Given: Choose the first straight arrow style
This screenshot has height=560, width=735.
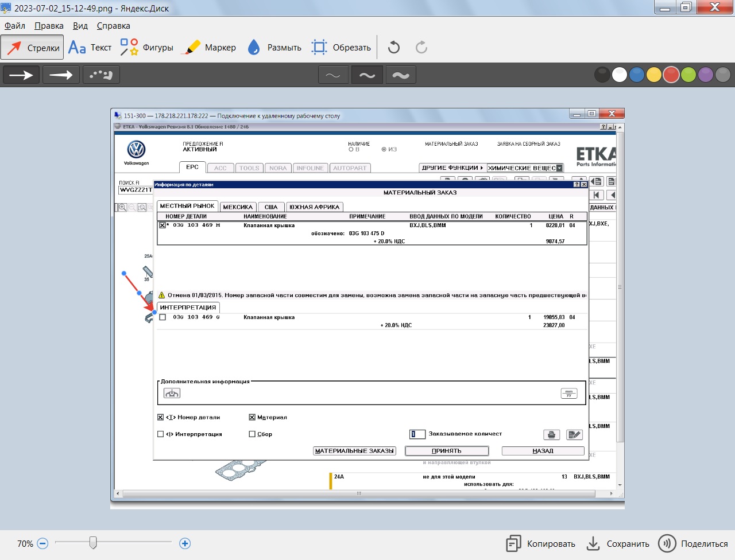Looking at the screenshot, I should 21,75.
